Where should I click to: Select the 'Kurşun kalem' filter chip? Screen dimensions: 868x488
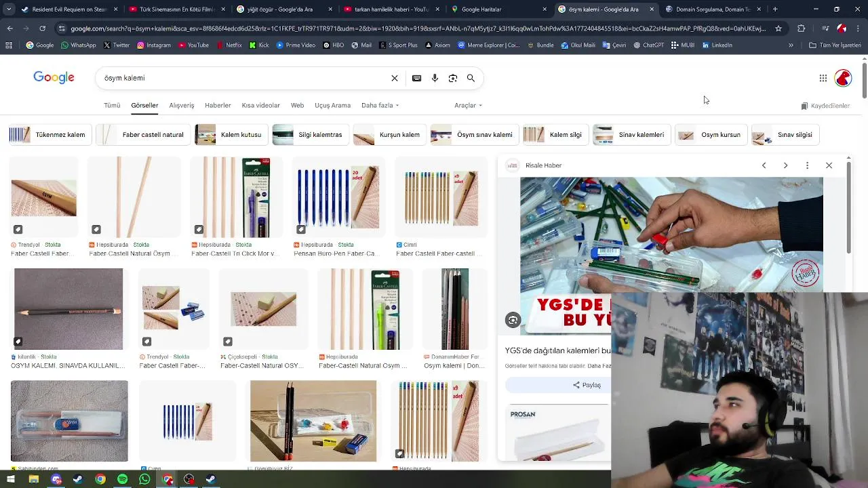[389, 135]
